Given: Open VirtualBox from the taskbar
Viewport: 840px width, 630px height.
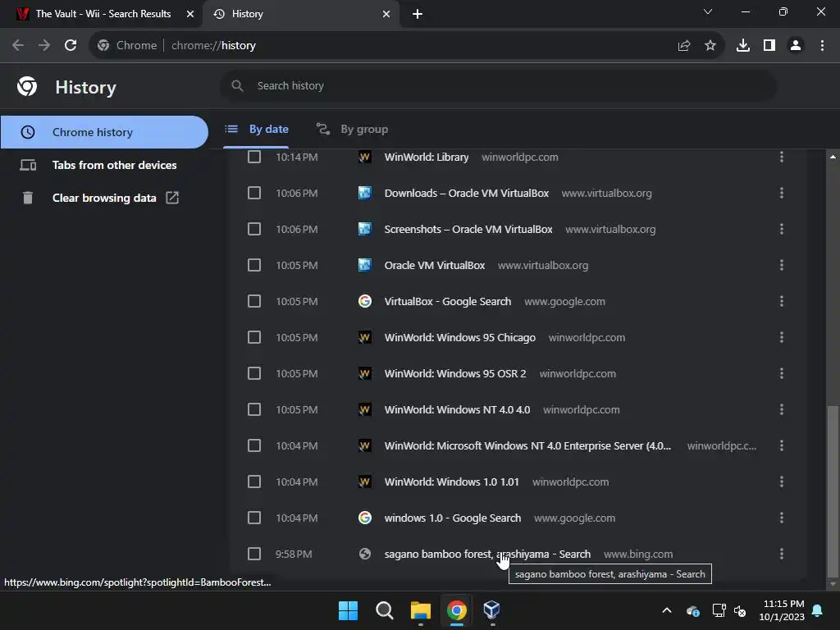Looking at the screenshot, I should click(492, 610).
